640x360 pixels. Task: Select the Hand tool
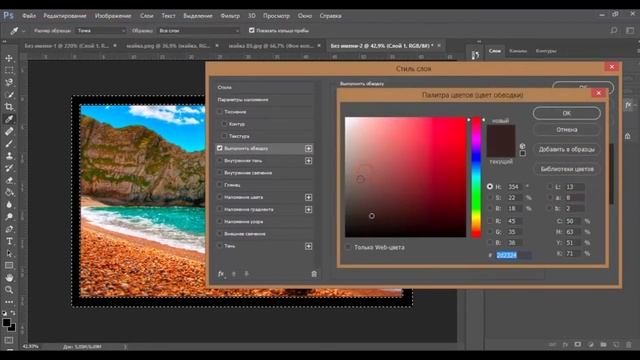[9, 278]
